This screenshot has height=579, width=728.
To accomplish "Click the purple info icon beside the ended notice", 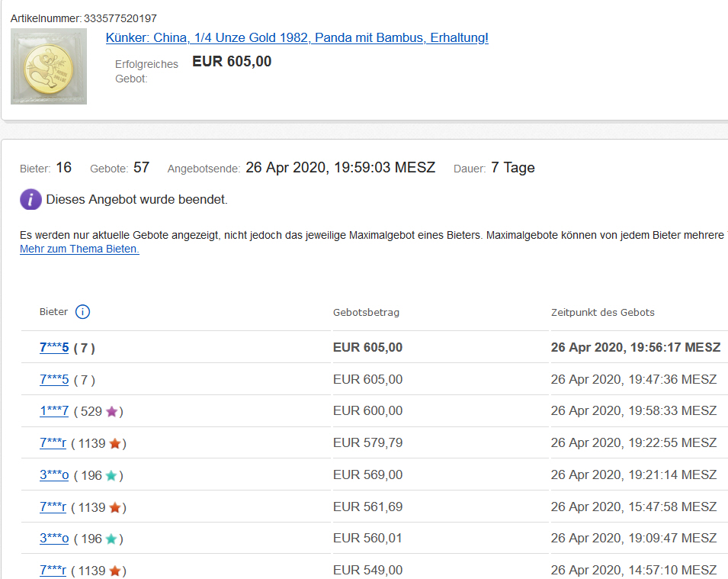I will pyautogui.click(x=30, y=200).
